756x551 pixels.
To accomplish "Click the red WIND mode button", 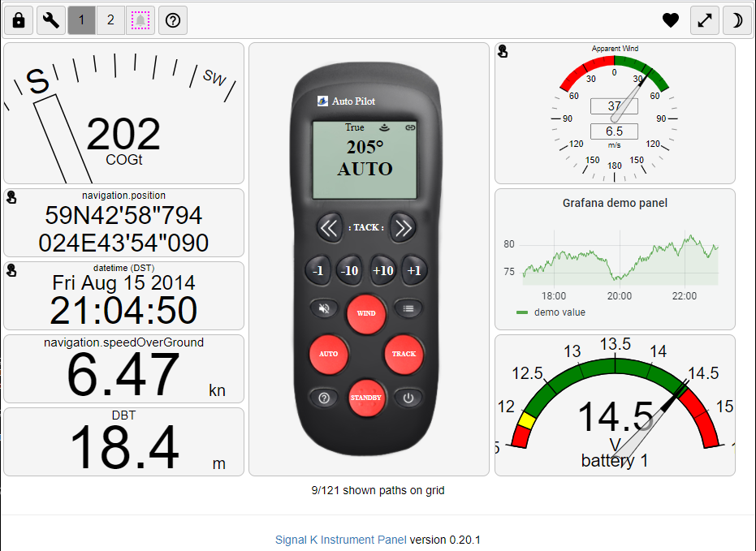I will coord(366,313).
